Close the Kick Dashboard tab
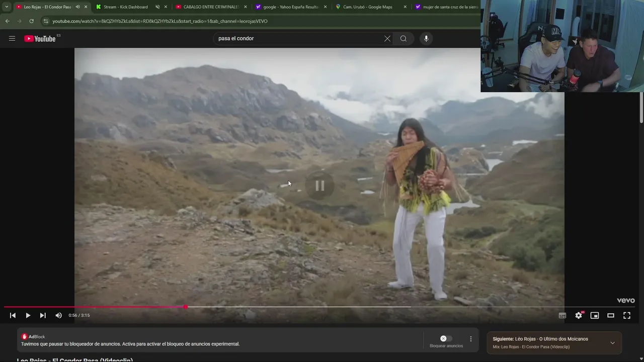The height and width of the screenshot is (362, 644). [166, 7]
